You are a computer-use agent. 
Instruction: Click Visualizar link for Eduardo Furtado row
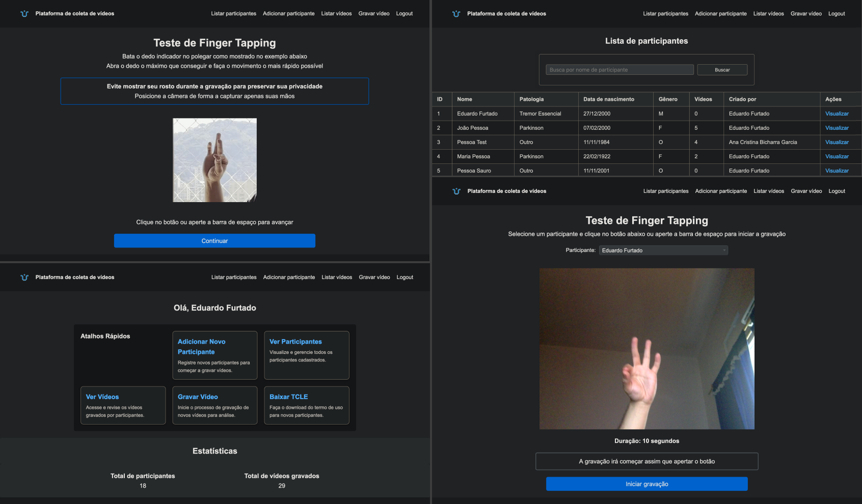837,114
